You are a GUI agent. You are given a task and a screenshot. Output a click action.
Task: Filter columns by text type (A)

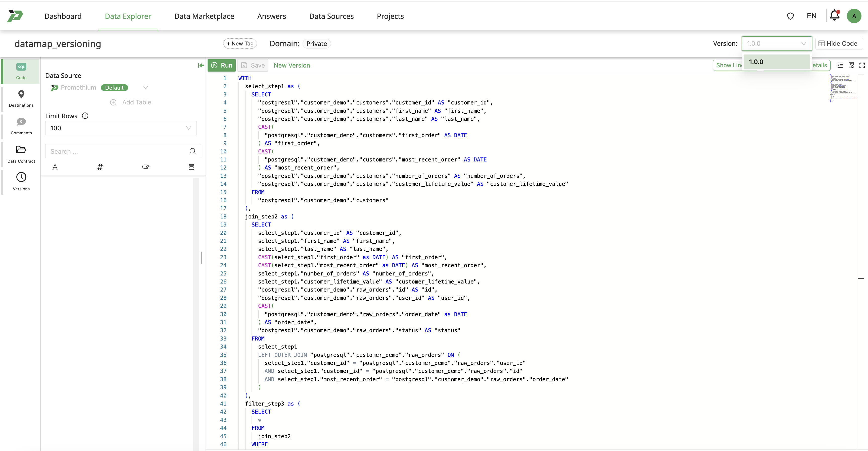55,167
